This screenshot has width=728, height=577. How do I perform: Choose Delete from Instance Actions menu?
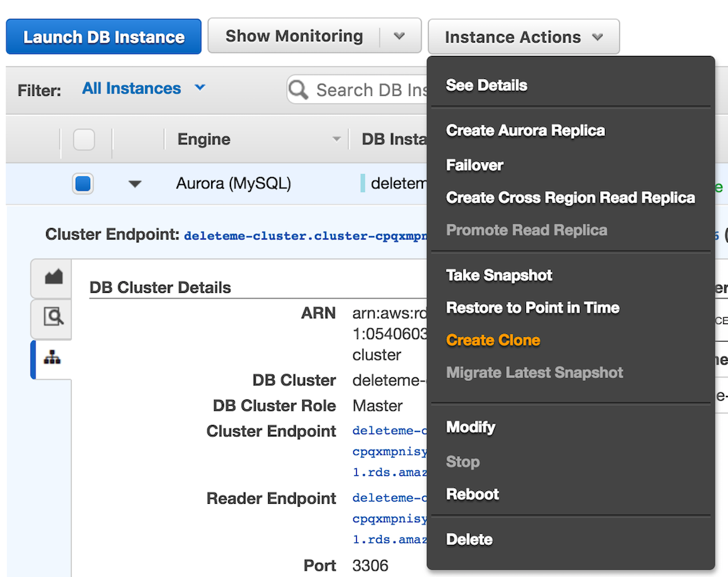point(469,539)
